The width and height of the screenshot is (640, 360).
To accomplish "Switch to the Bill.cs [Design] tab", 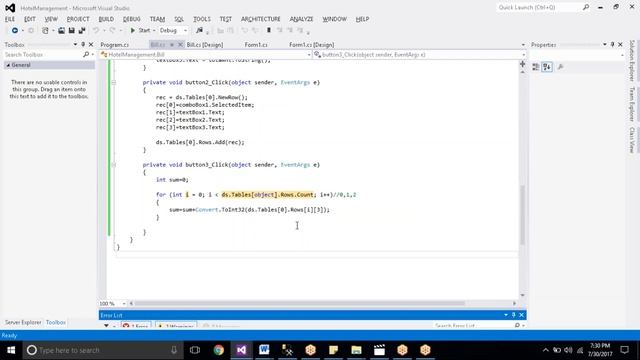I will tap(205, 45).
